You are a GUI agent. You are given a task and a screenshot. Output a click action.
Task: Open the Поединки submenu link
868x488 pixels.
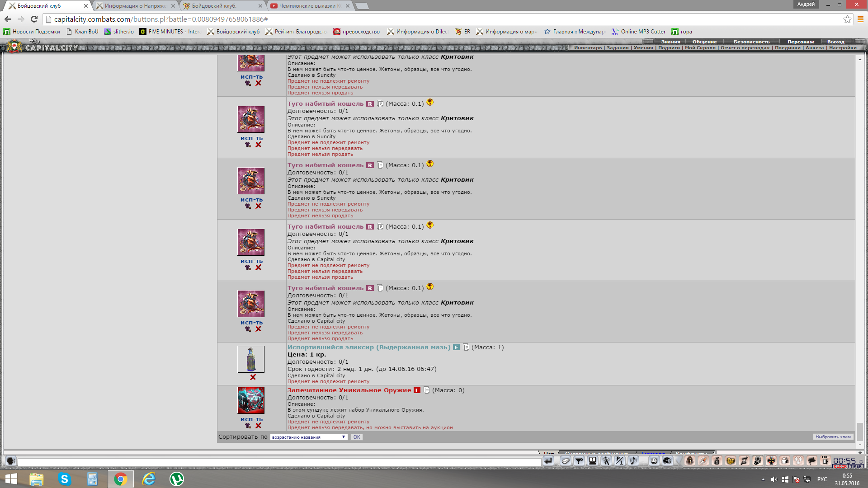[x=788, y=48]
